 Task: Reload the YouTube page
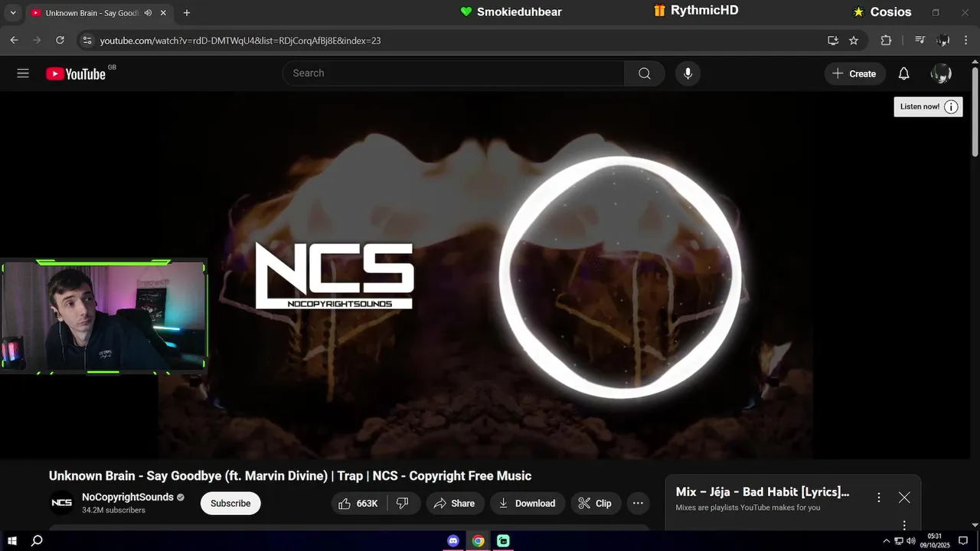coord(60,40)
